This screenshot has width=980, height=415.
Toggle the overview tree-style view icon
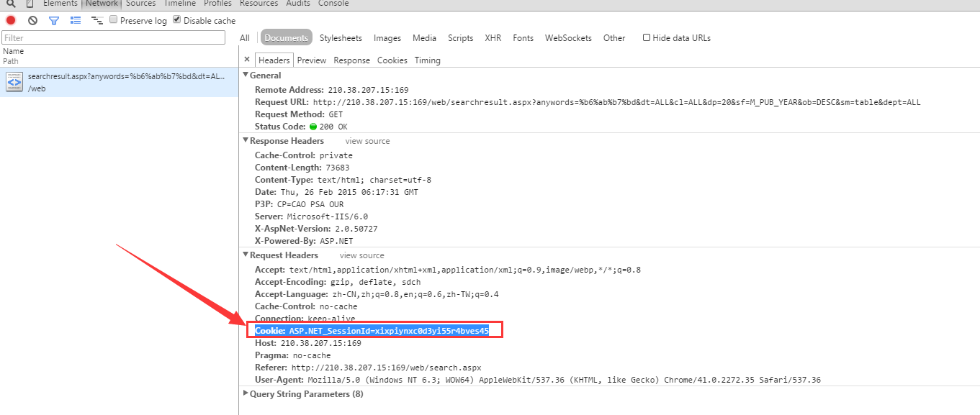(97, 20)
